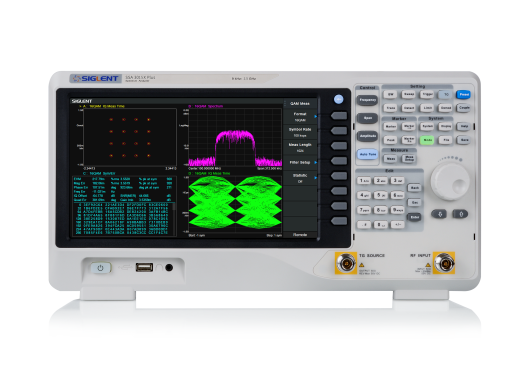Click the RF INPUT connector

[x=444, y=263]
